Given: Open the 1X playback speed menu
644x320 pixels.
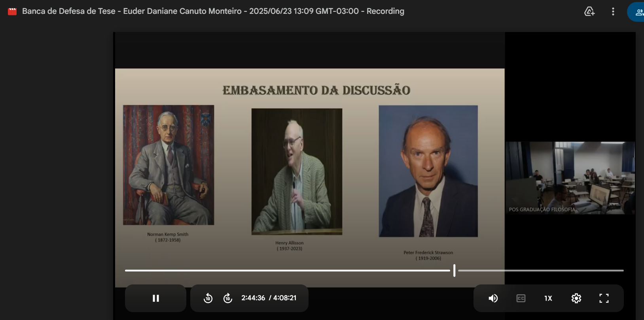Looking at the screenshot, I should 548,298.
